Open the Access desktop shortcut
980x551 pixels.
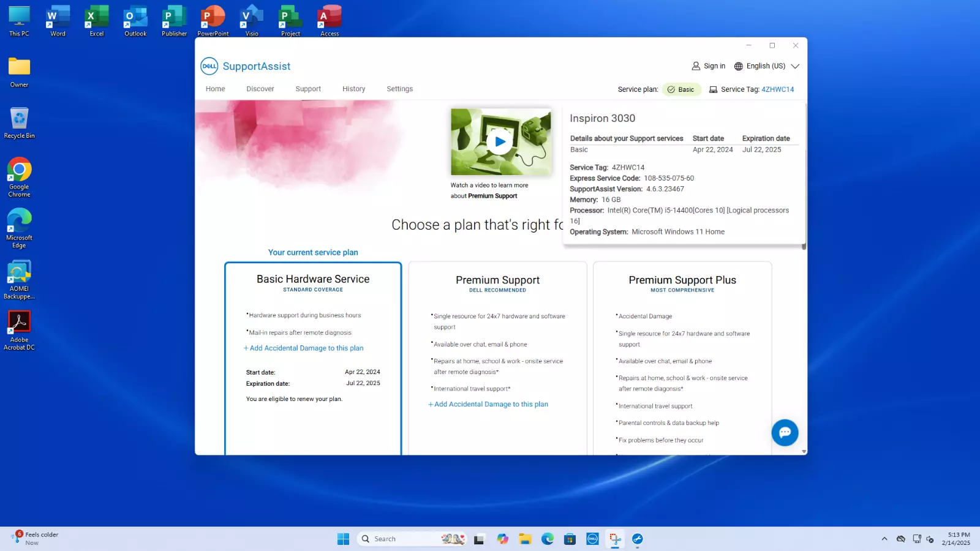[330, 21]
